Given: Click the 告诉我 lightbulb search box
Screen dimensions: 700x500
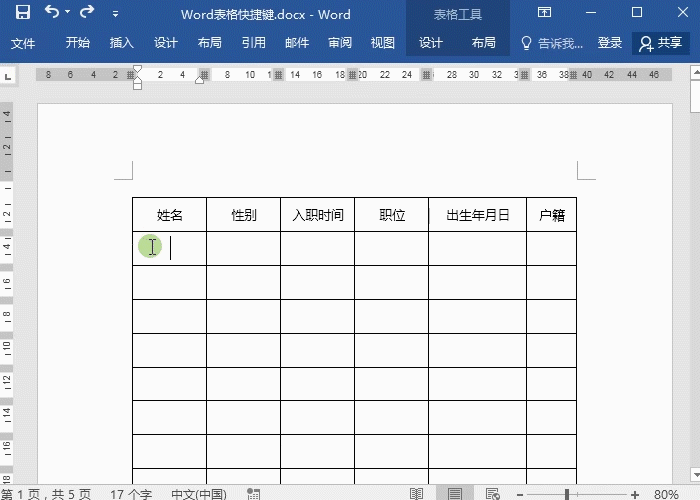Looking at the screenshot, I should 552,43.
